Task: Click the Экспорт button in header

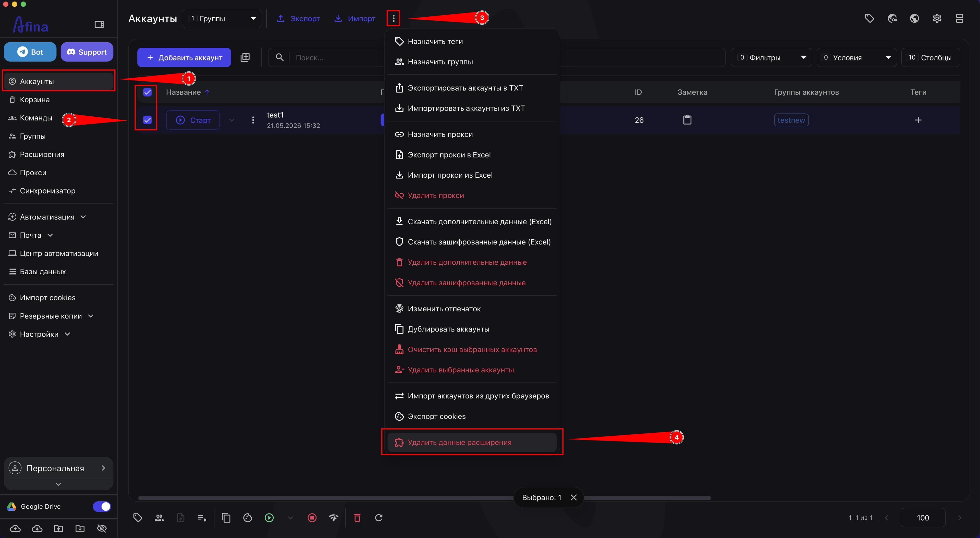Action: pyautogui.click(x=298, y=18)
